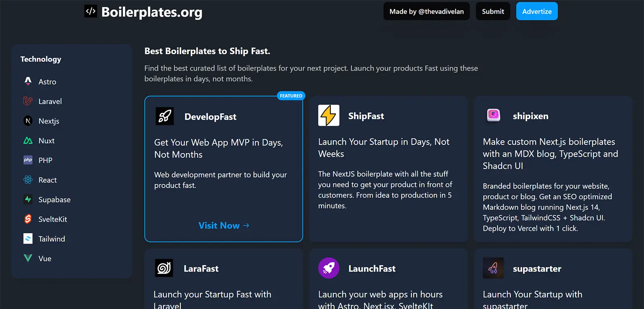Open the Visit Now link on DevelopFast
Screen dimensions: 644x309
click(x=224, y=225)
